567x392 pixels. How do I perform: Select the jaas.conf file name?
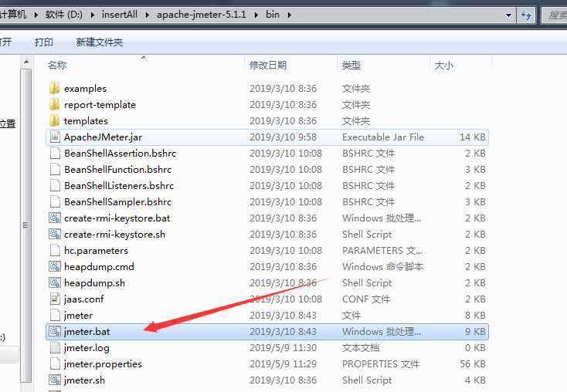[x=84, y=299]
